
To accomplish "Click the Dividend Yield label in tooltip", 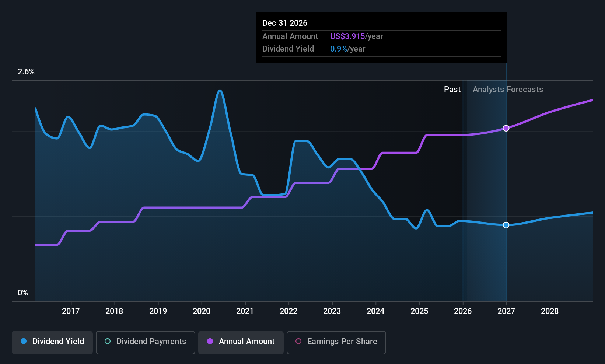I will point(288,49).
